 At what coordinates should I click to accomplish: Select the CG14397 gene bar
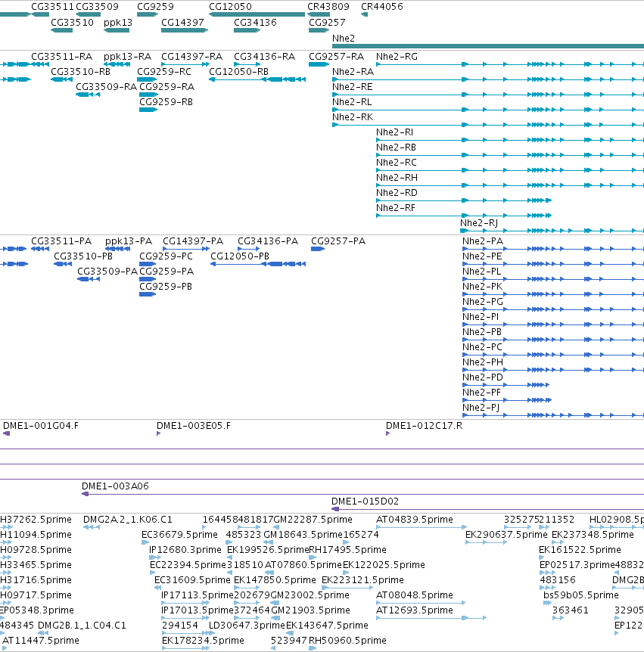(185, 30)
